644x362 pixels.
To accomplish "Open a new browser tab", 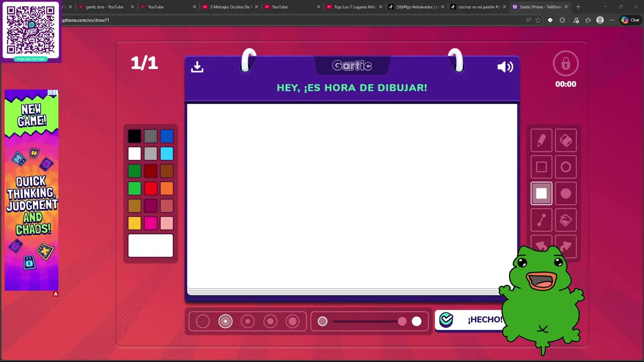I will [x=578, y=7].
